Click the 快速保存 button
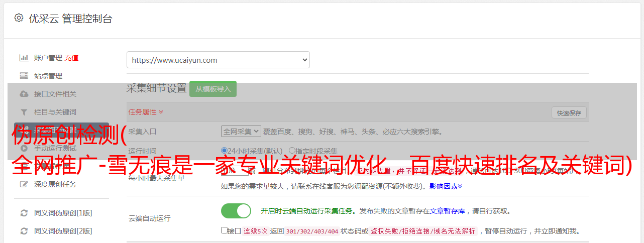 click(x=569, y=113)
